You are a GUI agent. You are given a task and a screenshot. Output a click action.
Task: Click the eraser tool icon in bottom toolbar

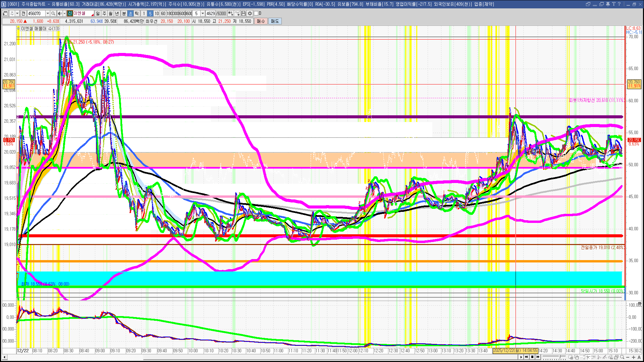(610, 357)
